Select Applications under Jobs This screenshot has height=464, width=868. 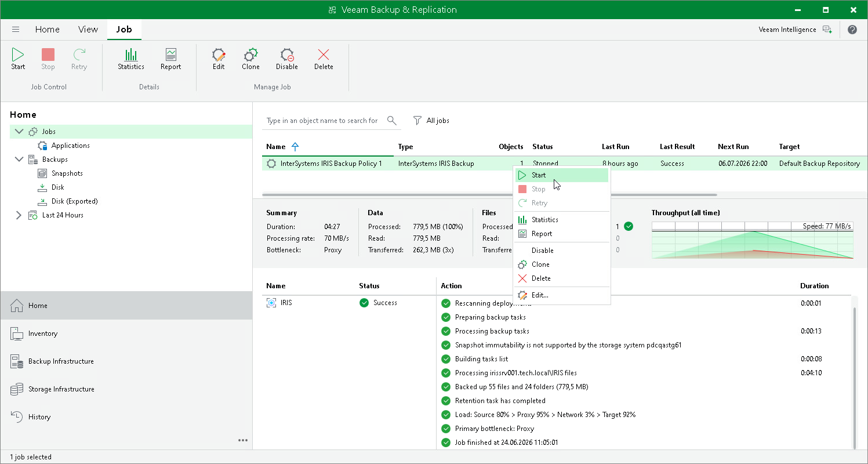click(x=70, y=146)
